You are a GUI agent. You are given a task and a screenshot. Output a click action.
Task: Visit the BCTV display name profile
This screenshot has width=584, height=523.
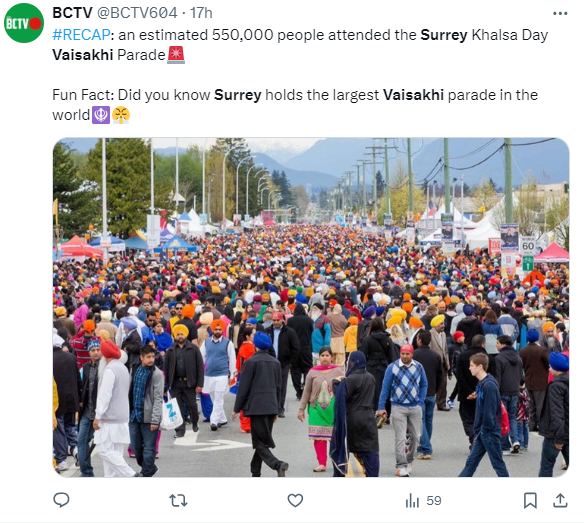(x=72, y=13)
